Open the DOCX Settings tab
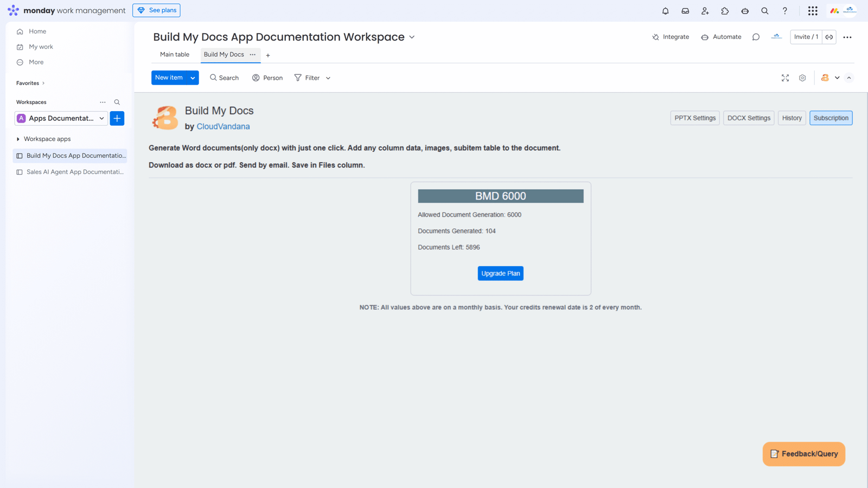Image resolution: width=868 pixels, height=488 pixels. [748, 118]
